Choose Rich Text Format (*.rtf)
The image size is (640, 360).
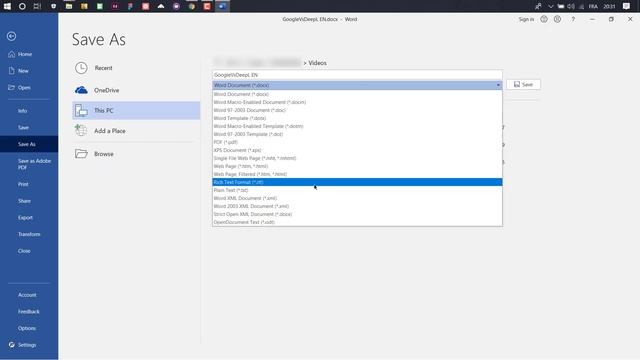point(358,182)
